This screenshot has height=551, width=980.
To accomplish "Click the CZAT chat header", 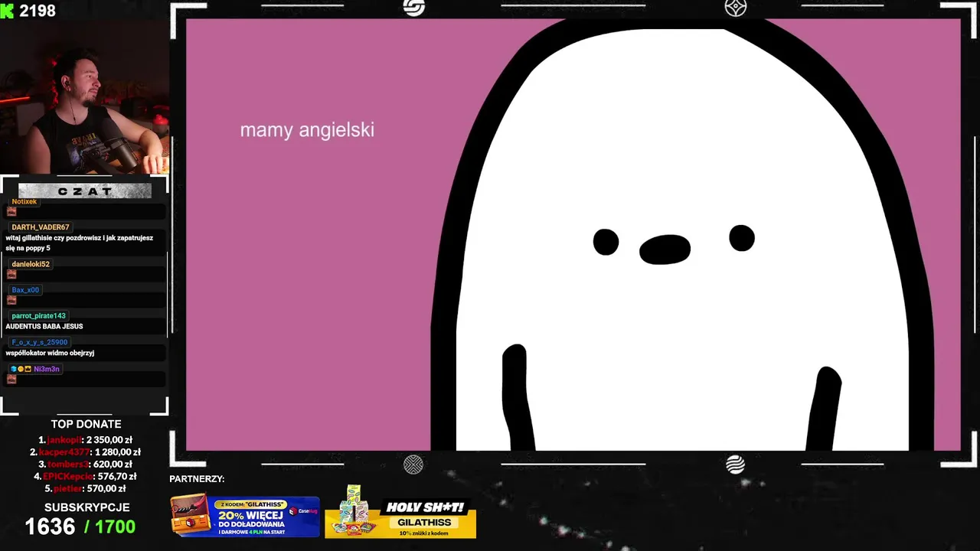I will [x=85, y=191].
